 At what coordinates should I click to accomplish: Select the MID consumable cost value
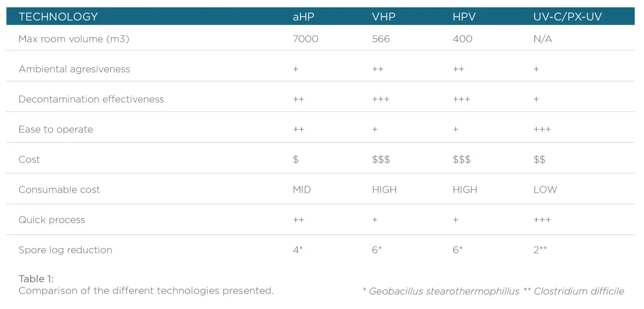[302, 190]
